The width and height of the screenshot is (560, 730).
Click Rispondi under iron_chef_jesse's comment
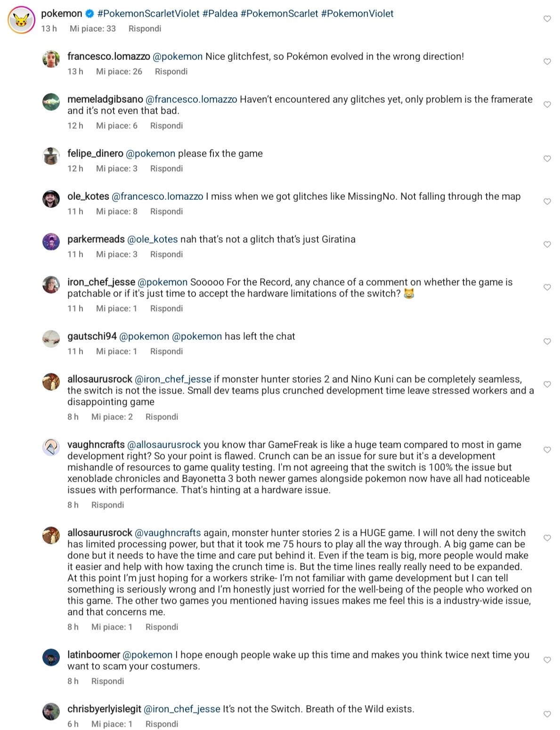[166, 309]
